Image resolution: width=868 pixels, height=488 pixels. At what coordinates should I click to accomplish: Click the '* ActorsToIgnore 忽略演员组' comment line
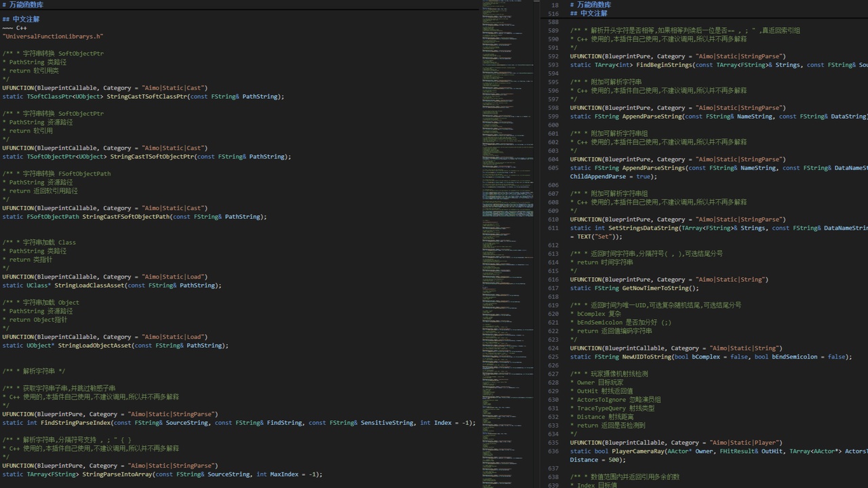pyautogui.click(x=615, y=400)
